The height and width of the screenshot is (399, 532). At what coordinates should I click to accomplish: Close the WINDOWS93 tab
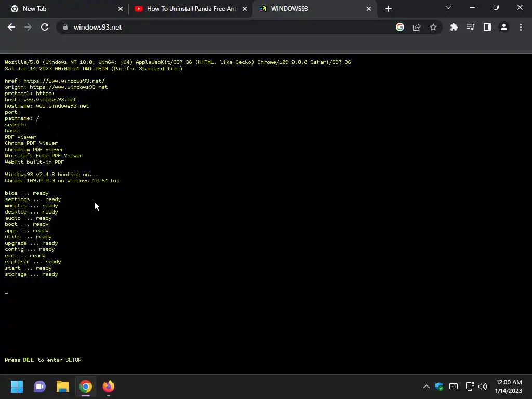[369, 9]
